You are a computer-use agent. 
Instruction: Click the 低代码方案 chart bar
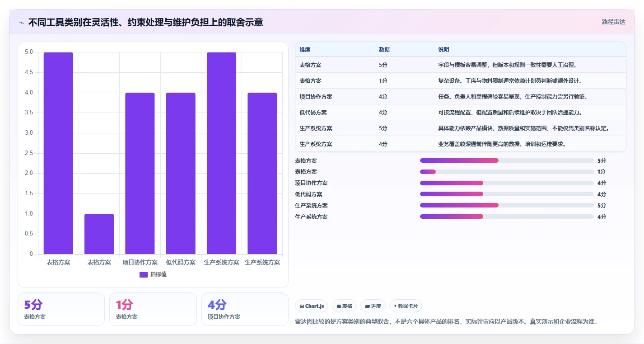pyautogui.click(x=181, y=173)
